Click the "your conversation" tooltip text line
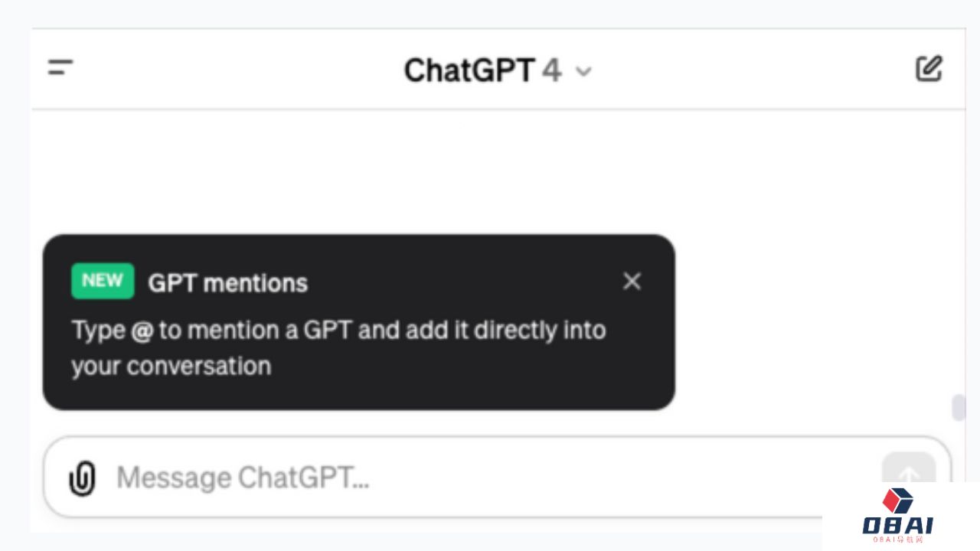The height and width of the screenshot is (551, 980). 171,366
